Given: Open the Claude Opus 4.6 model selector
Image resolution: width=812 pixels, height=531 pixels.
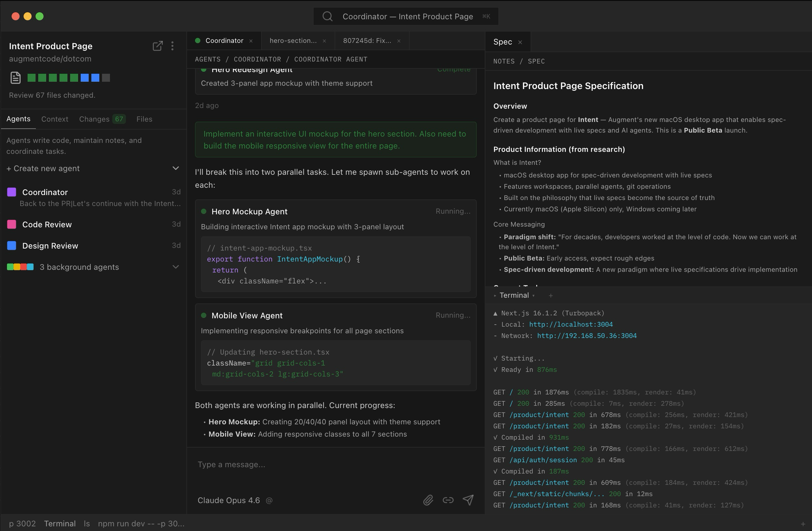Looking at the screenshot, I should [229, 501].
